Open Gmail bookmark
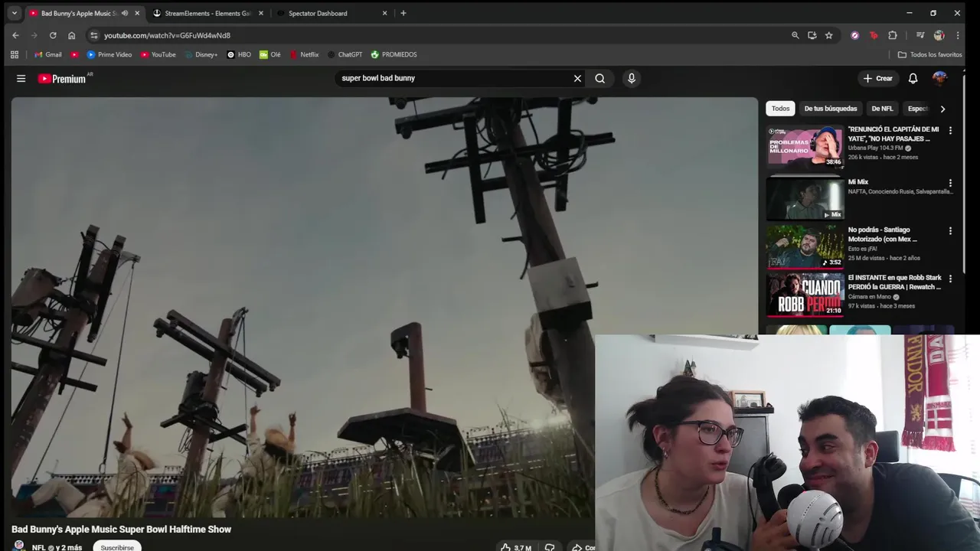Image resolution: width=980 pixels, height=551 pixels. point(47,54)
